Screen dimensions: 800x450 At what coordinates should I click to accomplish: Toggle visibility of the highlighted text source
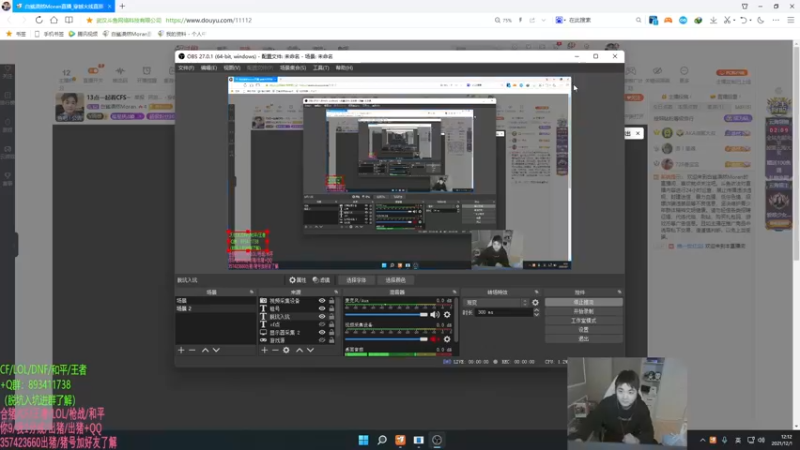(322, 316)
